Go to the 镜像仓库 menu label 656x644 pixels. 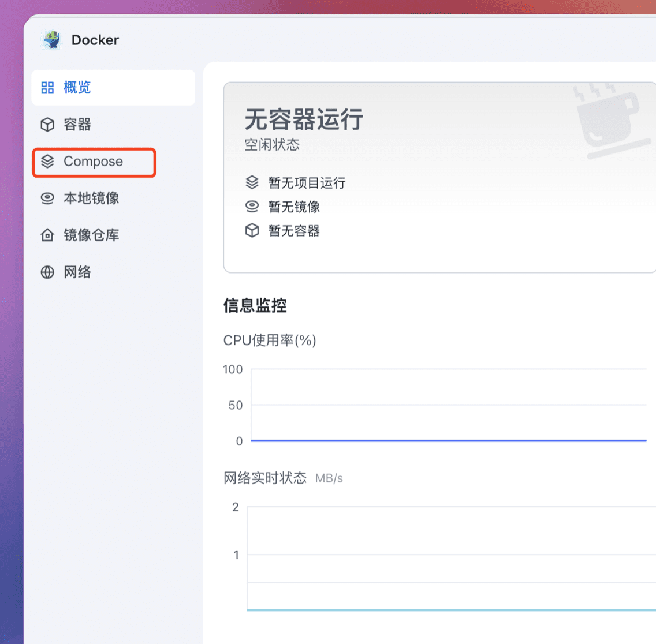(x=91, y=235)
